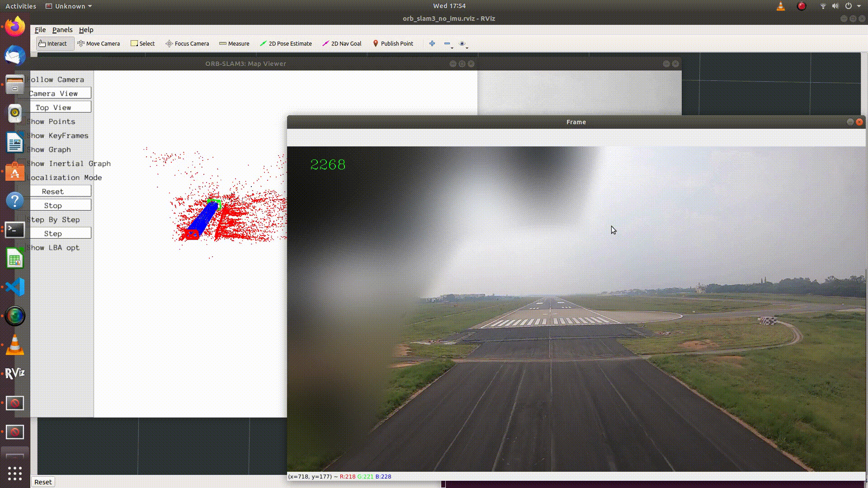This screenshot has width=868, height=488.
Task: Toggle Show KeyFrames option
Action: point(57,136)
